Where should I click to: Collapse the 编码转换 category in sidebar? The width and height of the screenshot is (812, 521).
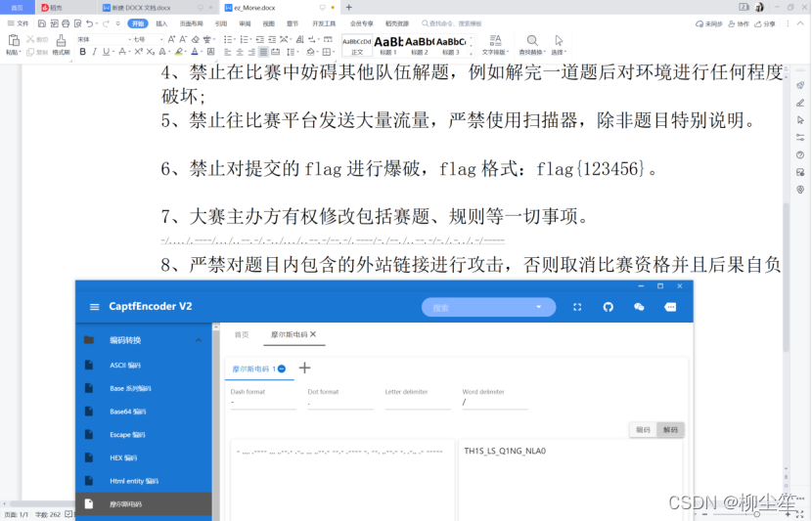(199, 340)
